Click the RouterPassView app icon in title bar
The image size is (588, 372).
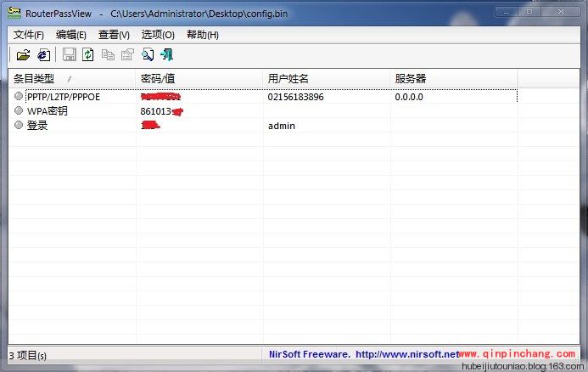[14, 13]
